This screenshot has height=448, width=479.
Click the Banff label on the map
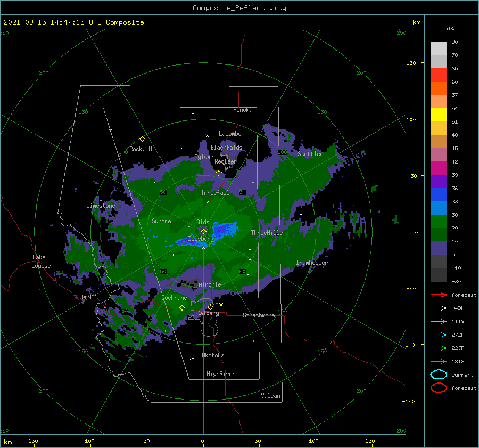tap(88, 297)
